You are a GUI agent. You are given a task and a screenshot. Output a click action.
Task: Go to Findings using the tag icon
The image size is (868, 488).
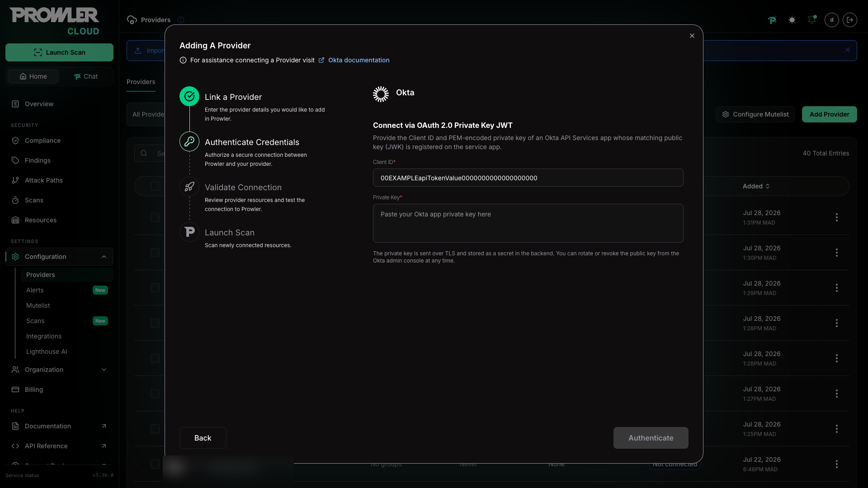pos(15,160)
